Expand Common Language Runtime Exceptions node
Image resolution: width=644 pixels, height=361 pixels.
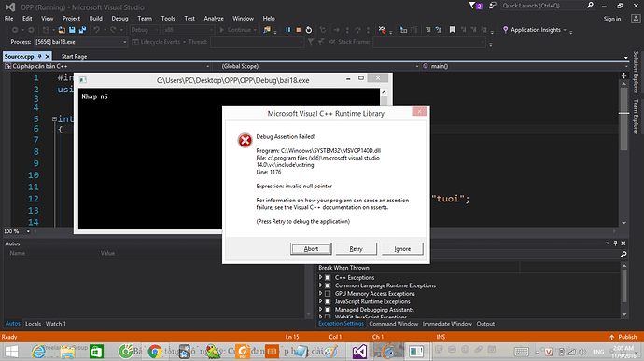point(321,285)
